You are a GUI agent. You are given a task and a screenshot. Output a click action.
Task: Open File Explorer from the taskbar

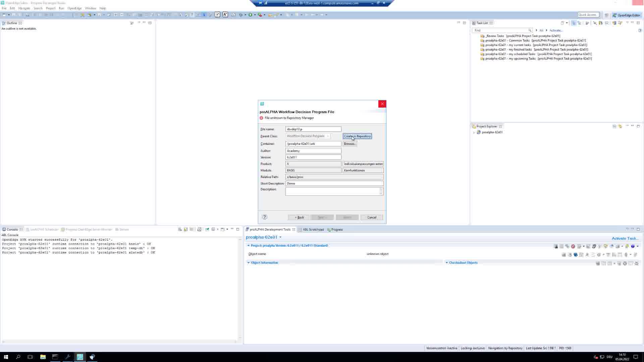tap(43, 357)
